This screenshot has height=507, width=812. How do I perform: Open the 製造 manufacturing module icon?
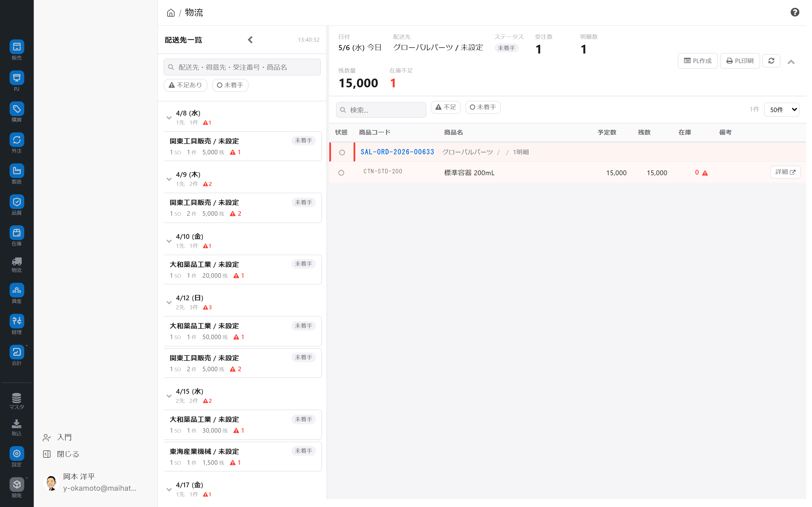(x=17, y=171)
